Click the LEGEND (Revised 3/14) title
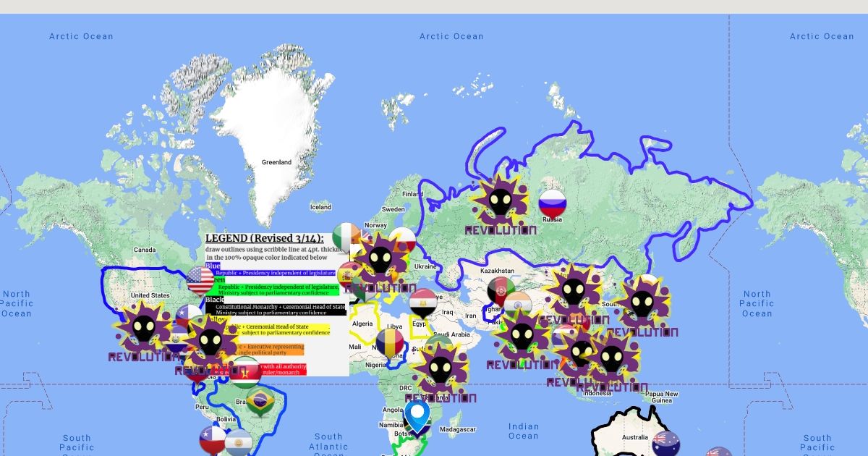Image resolution: width=868 pixels, height=456 pixels. [264, 238]
